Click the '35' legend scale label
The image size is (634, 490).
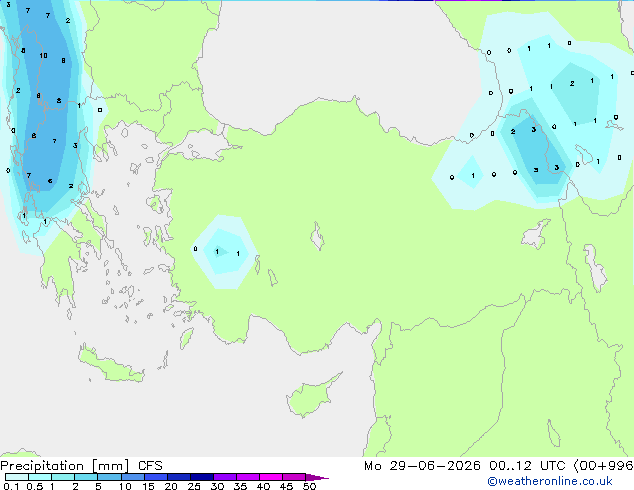[240, 486]
